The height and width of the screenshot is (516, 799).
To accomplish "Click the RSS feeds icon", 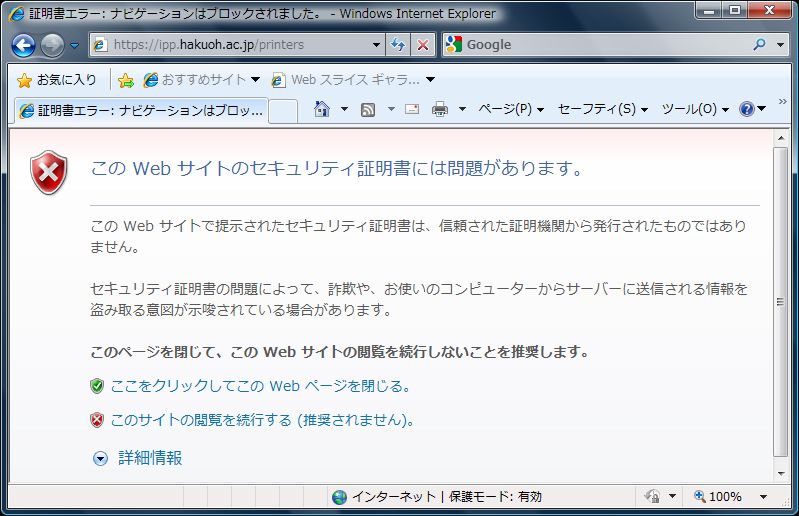I will [x=368, y=110].
